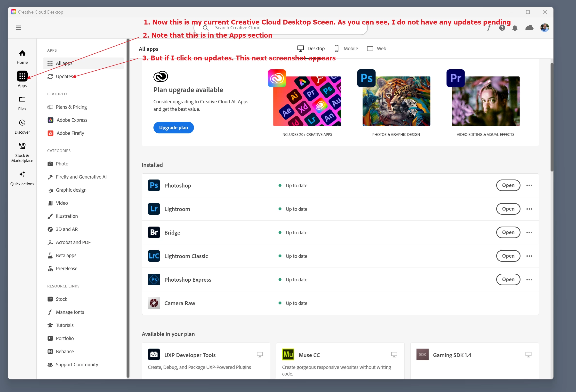Open Quick actions sparkle icon
The width and height of the screenshot is (576, 392).
coord(22,178)
